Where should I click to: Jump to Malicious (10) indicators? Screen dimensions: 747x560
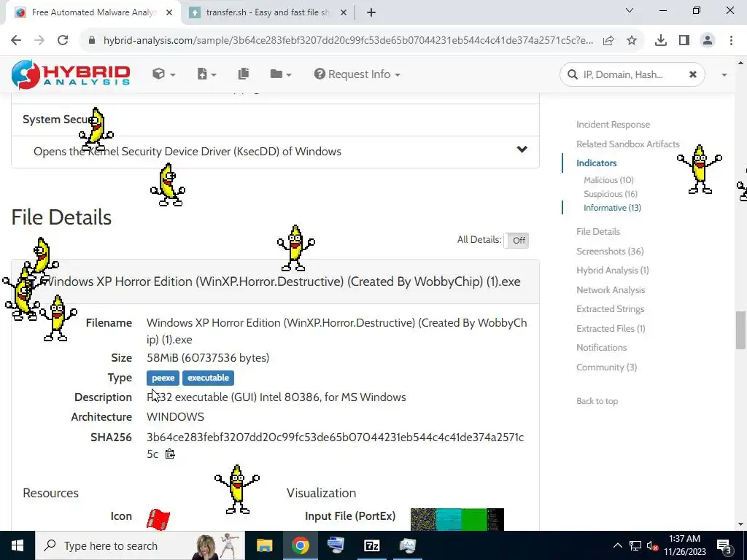pos(608,180)
